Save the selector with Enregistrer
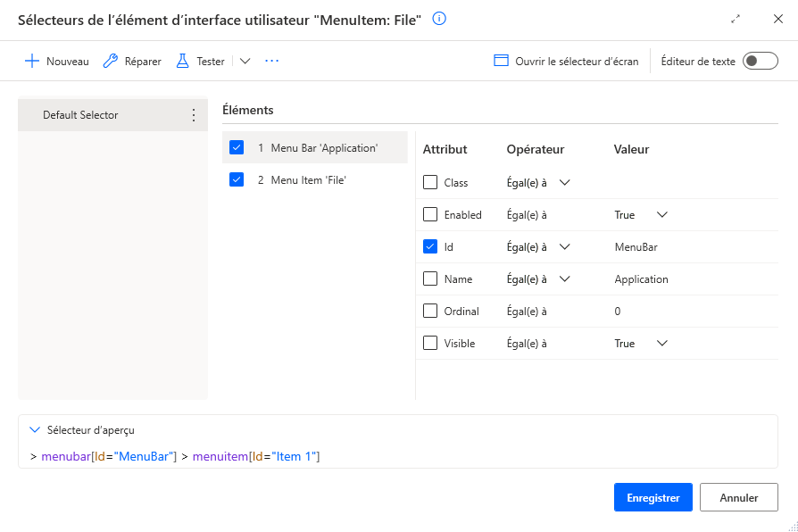The width and height of the screenshot is (798, 532). pyautogui.click(x=653, y=497)
